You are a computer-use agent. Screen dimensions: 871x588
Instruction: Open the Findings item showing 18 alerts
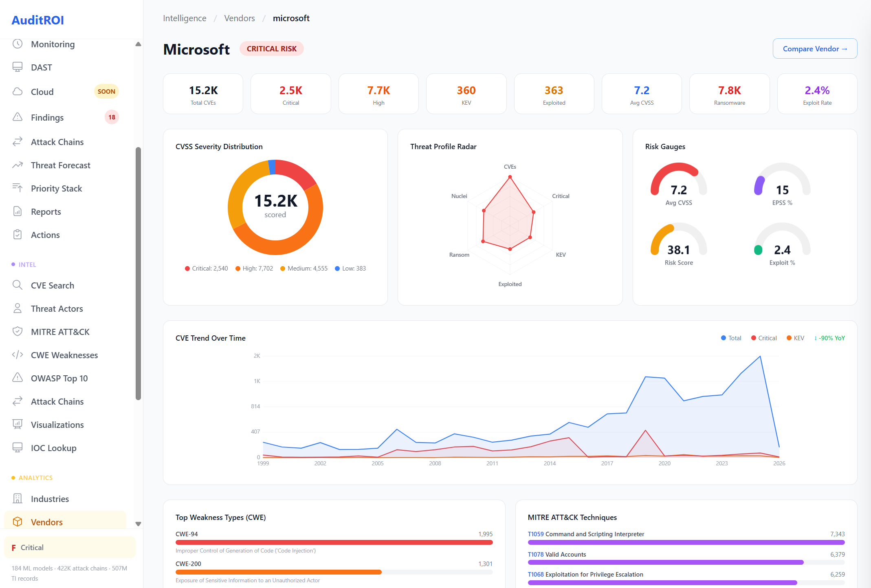[x=47, y=117]
